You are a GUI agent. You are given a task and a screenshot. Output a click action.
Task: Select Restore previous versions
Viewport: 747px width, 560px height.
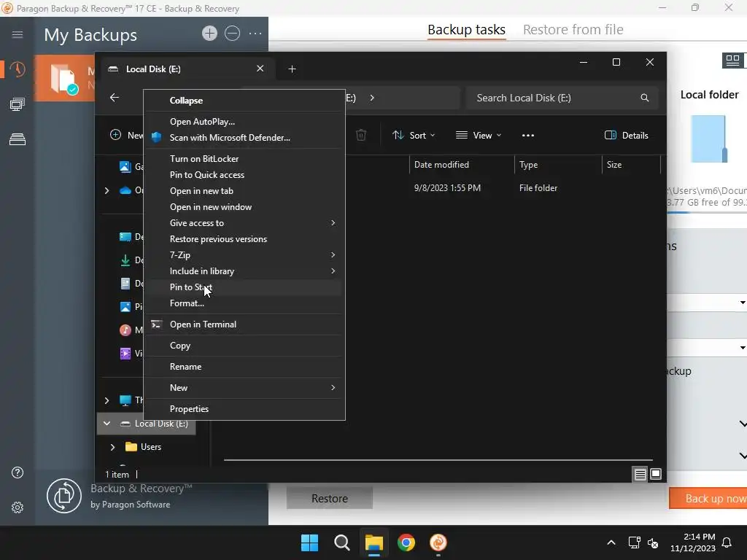click(244, 239)
